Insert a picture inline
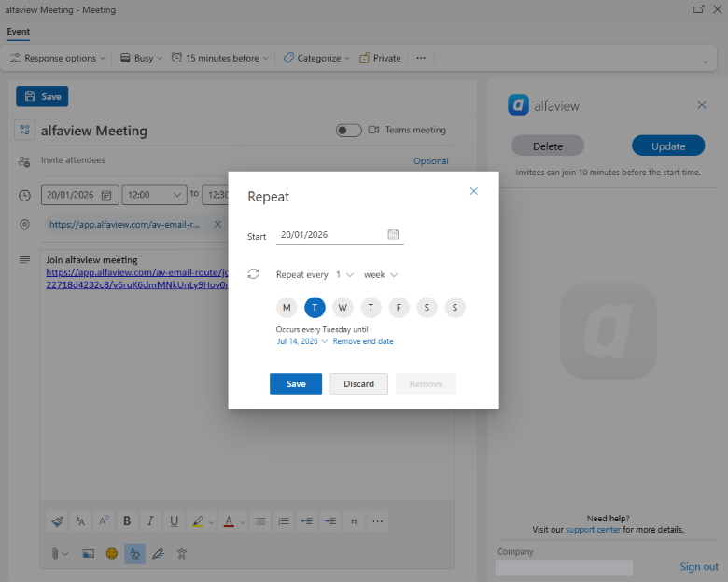This screenshot has height=582, width=728. tap(89, 554)
